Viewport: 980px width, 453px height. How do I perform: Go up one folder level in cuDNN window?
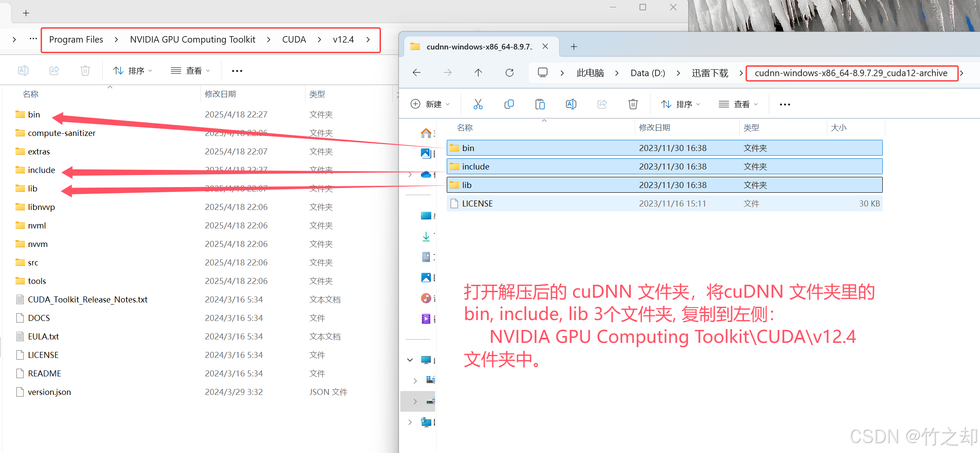(478, 73)
